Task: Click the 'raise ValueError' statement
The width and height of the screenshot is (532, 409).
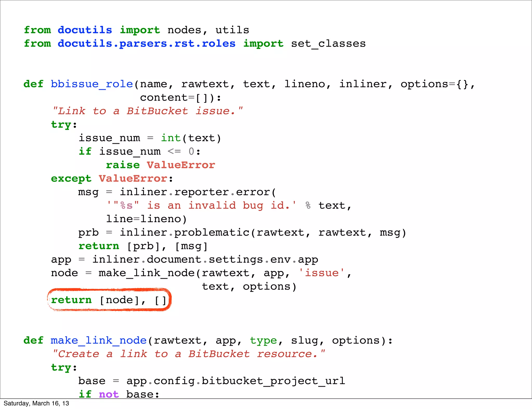Action: [161, 165]
